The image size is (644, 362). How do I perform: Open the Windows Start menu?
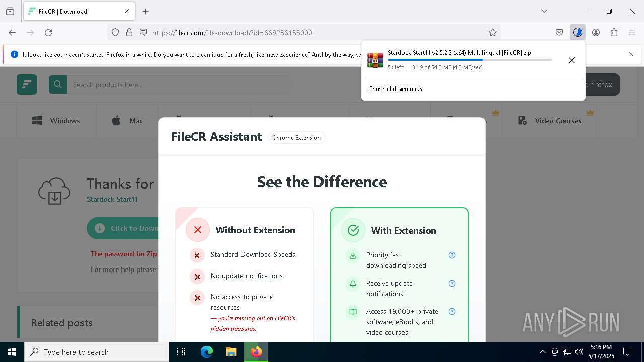[x=12, y=352]
